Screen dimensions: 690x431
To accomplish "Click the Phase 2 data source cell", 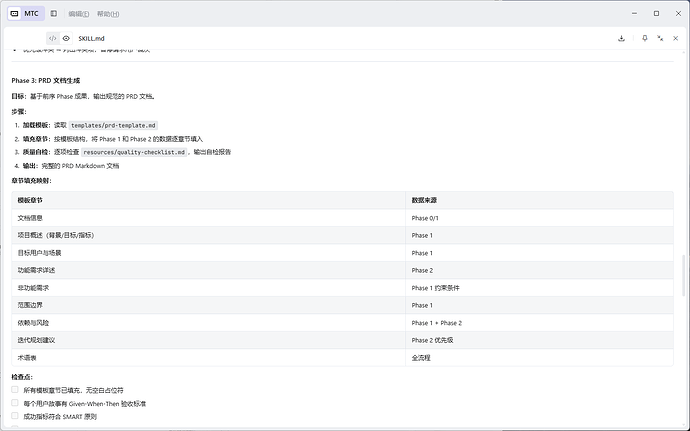I will (x=540, y=270).
